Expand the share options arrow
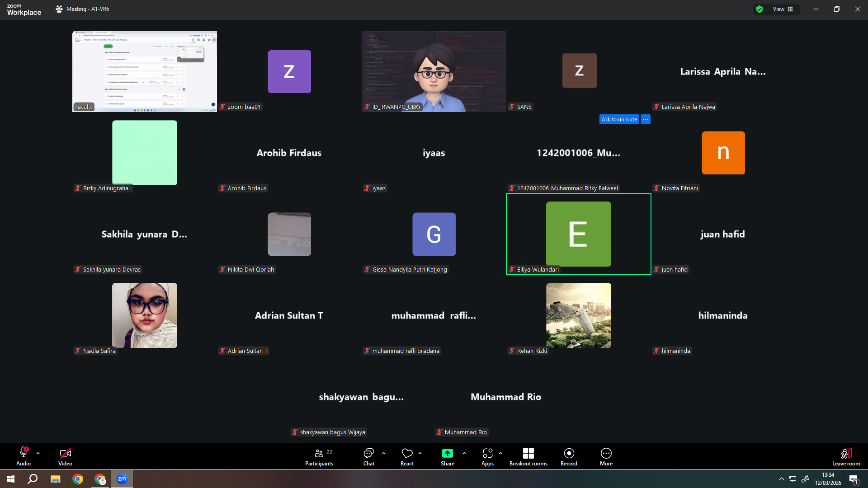The width and height of the screenshot is (868, 488). (x=464, y=453)
